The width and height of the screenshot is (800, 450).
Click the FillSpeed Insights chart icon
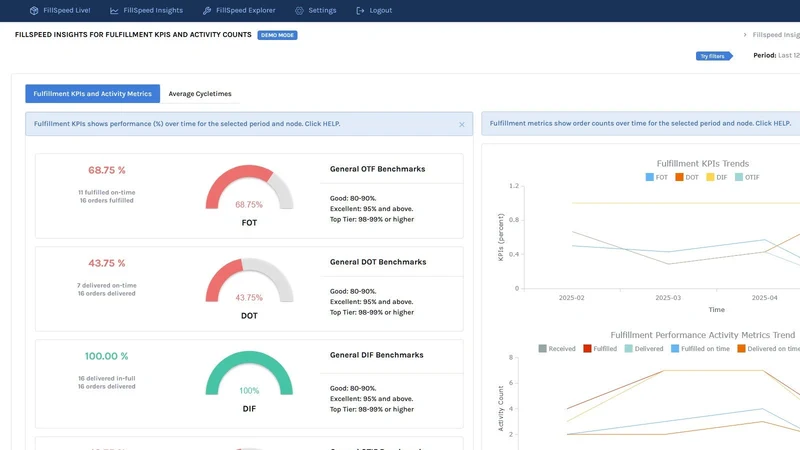(114, 10)
